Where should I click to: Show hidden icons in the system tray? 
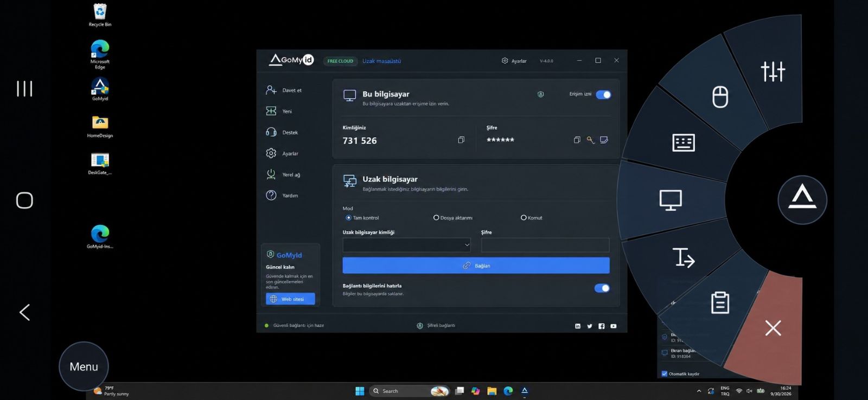pos(699,391)
